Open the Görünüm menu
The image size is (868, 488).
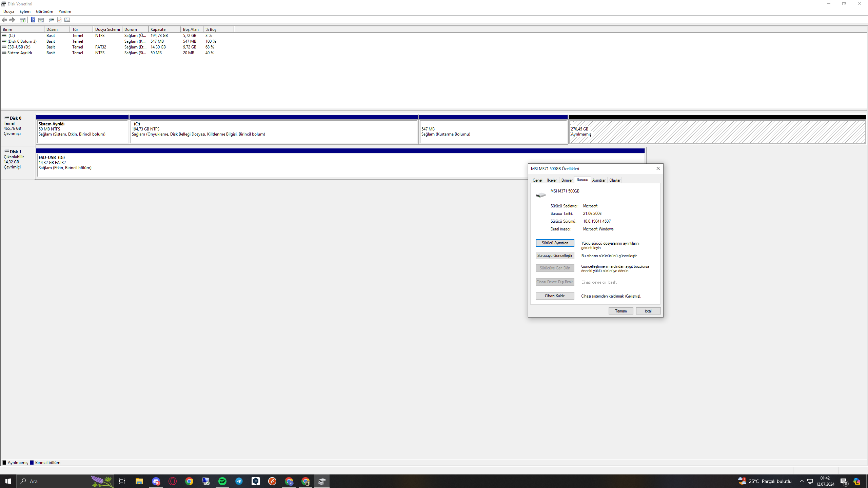(x=44, y=11)
